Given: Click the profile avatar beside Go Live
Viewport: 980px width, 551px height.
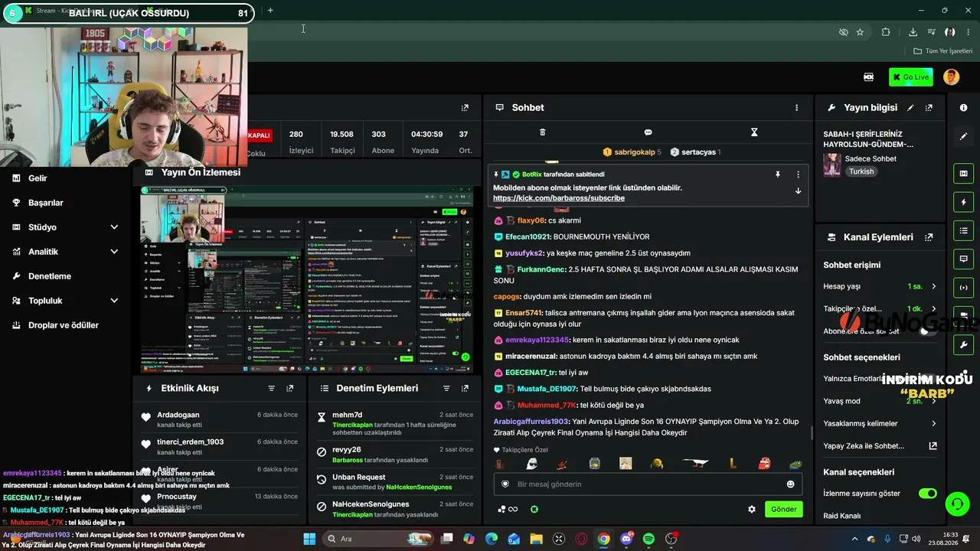Looking at the screenshot, I should pos(951,77).
